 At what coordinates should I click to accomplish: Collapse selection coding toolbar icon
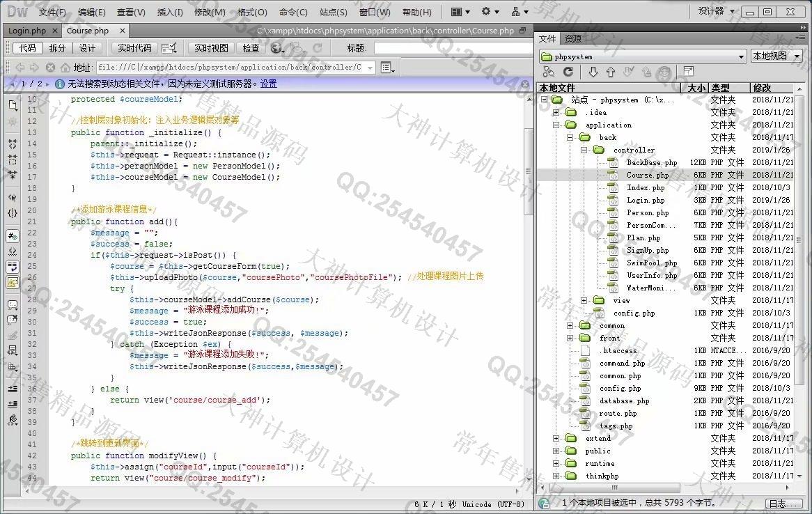point(13,159)
